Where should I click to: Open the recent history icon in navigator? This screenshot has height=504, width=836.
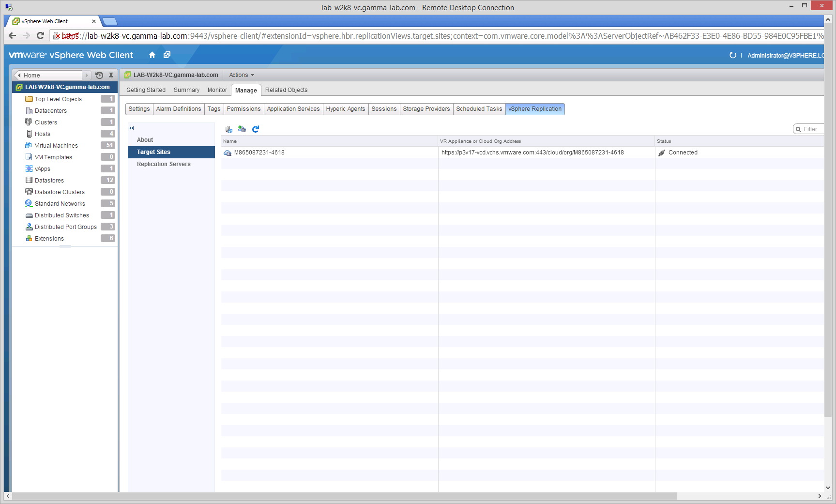[99, 76]
